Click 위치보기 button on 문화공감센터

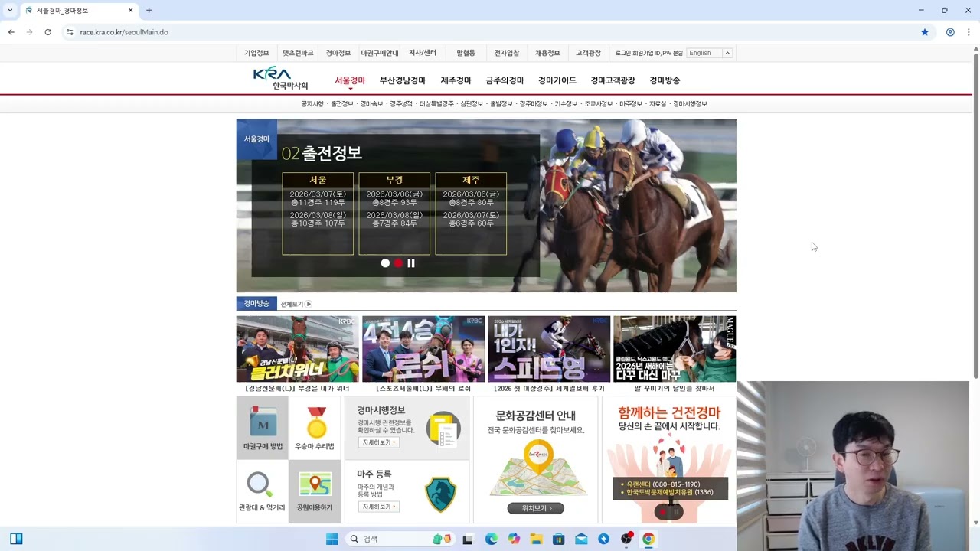[535, 508]
